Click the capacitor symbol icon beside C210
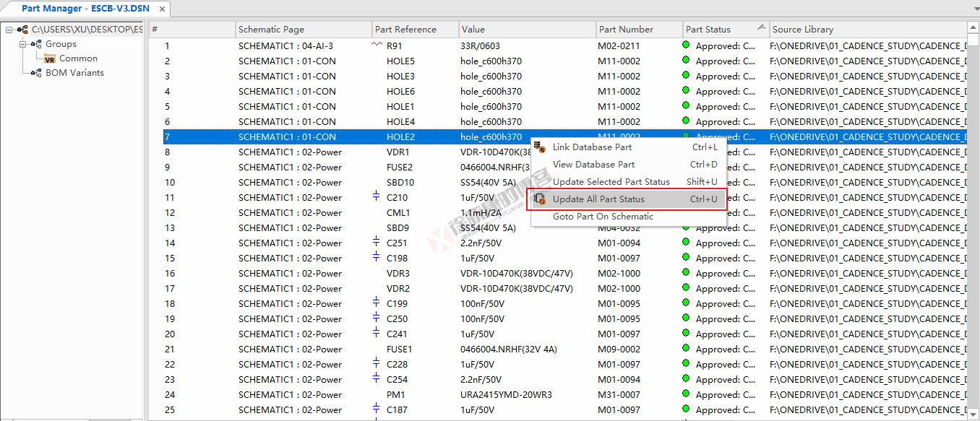This screenshot has height=421, width=980. (x=376, y=196)
